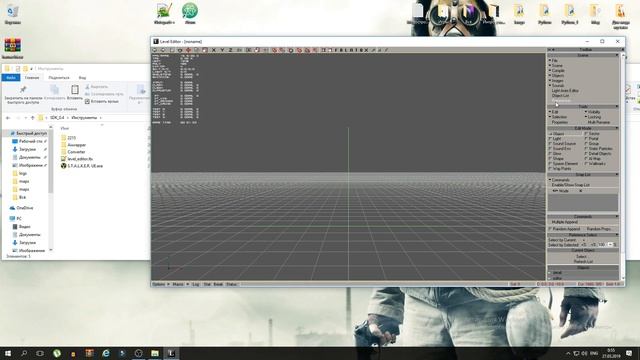Open the Selection dropdown in Tools panel

click(558, 117)
